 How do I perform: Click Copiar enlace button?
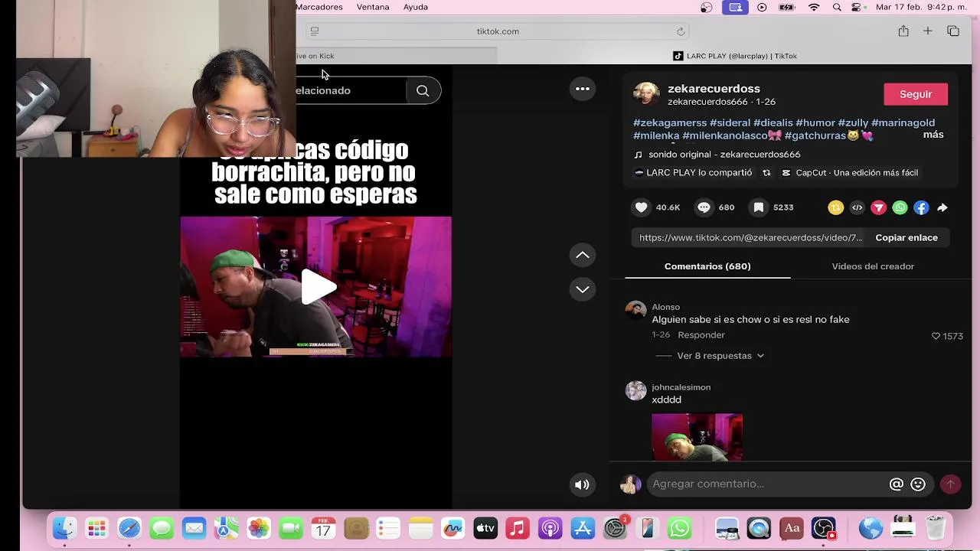click(x=906, y=238)
